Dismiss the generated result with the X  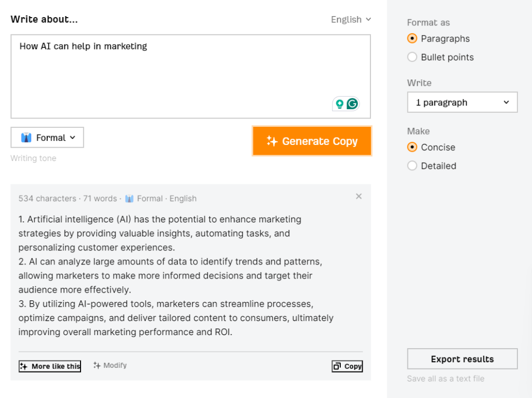358,196
